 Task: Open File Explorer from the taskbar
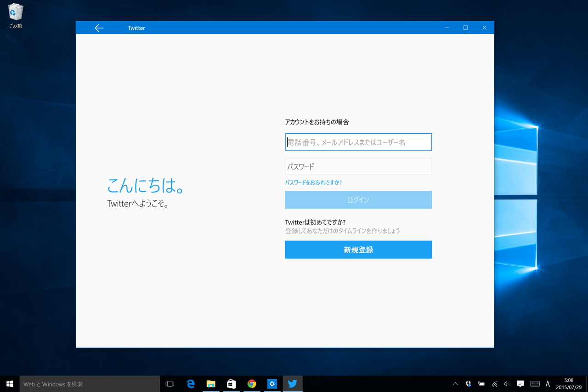tap(211, 384)
